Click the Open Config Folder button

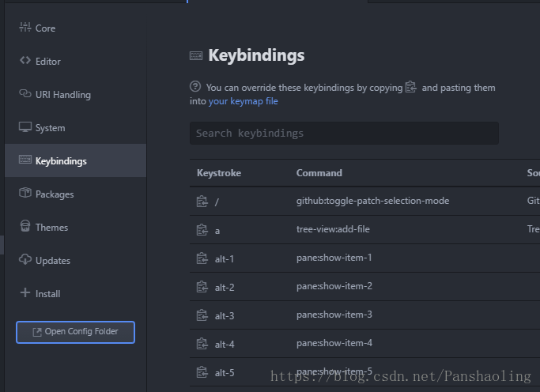tap(75, 332)
